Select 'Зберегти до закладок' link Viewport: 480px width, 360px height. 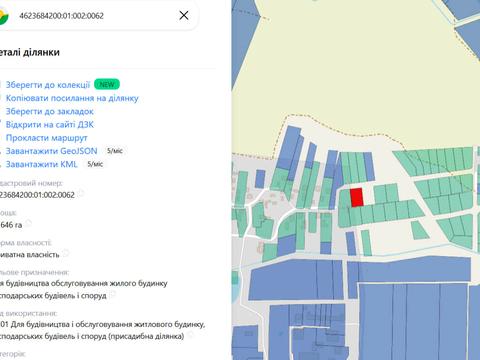pyautogui.click(x=50, y=111)
